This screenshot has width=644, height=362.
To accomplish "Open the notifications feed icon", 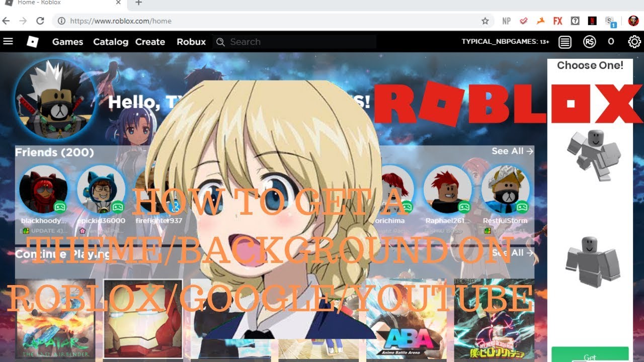I will [565, 42].
